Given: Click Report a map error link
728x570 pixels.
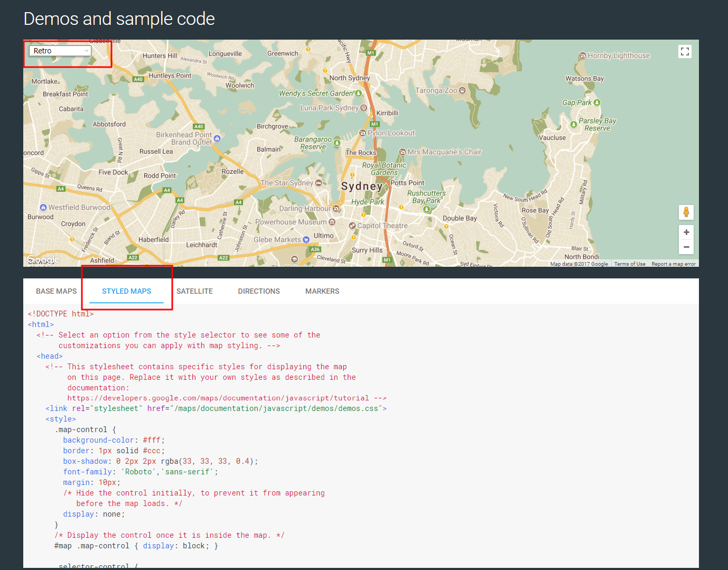Looking at the screenshot, I should click(x=673, y=264).
